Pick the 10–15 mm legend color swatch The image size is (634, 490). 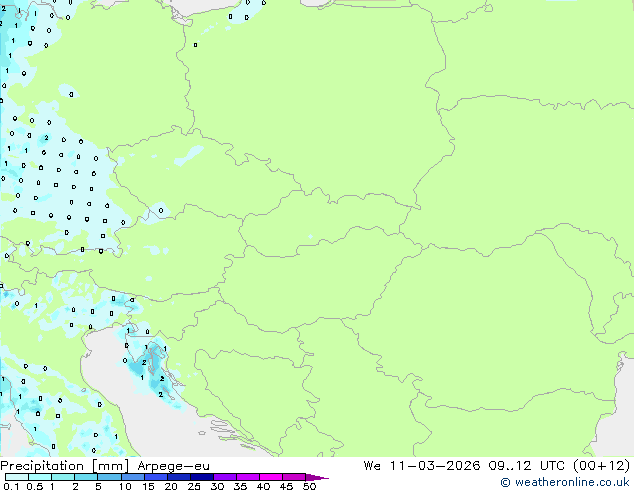[x=133, y=477]
